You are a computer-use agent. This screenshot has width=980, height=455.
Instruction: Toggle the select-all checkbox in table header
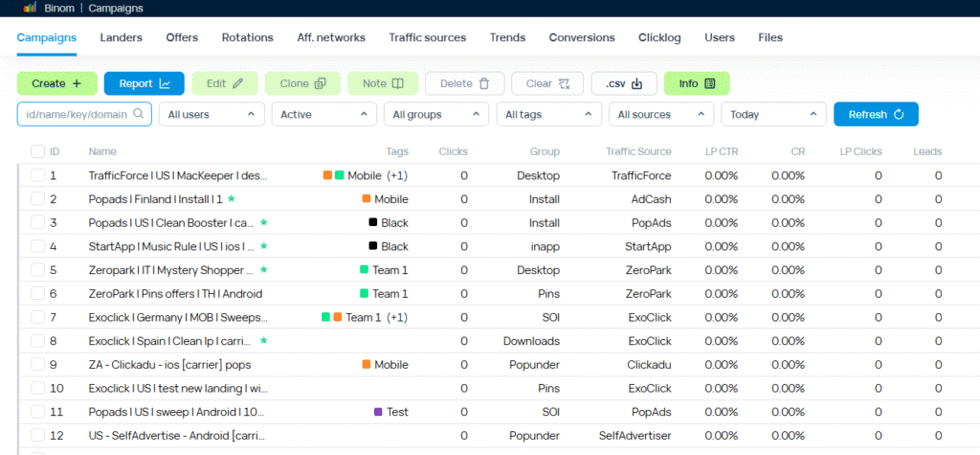point(37,151)
